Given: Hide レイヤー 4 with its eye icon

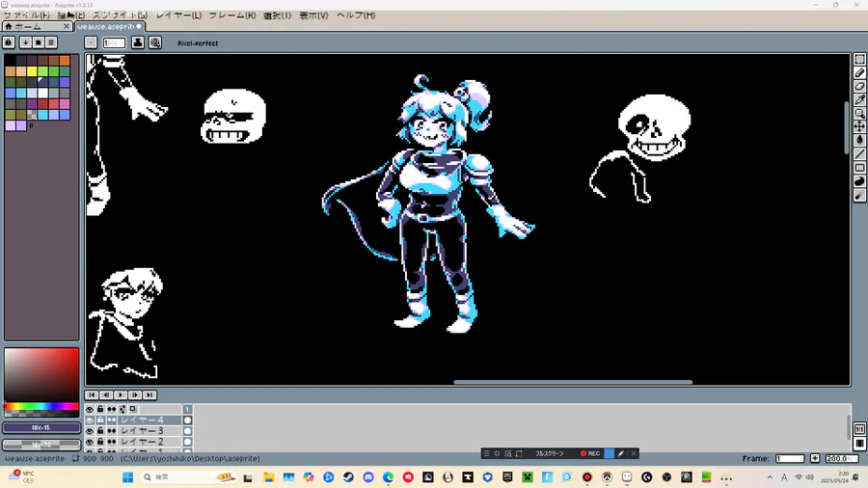Looking at the screenshot, I should click(x=90, y=420).
